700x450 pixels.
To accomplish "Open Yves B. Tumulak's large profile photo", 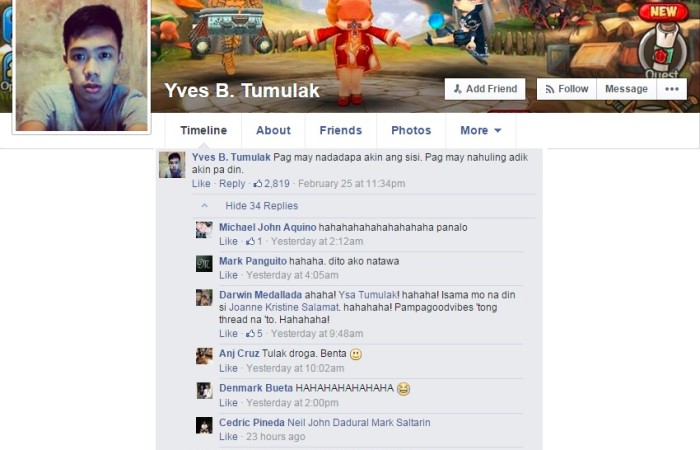I will click(x=82, y=65).
